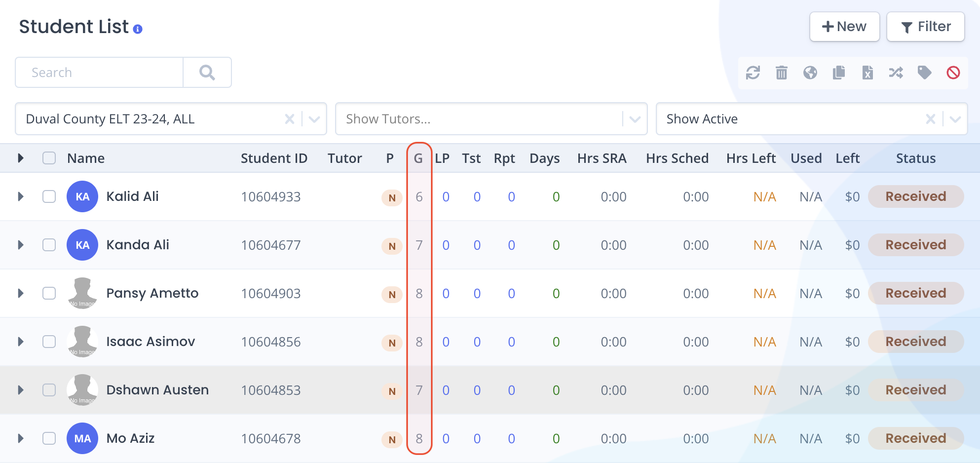Image resolution: width=980 pixels, height=463 pixels.
Task: Click the Student List info icon
Action: (138, 29)
